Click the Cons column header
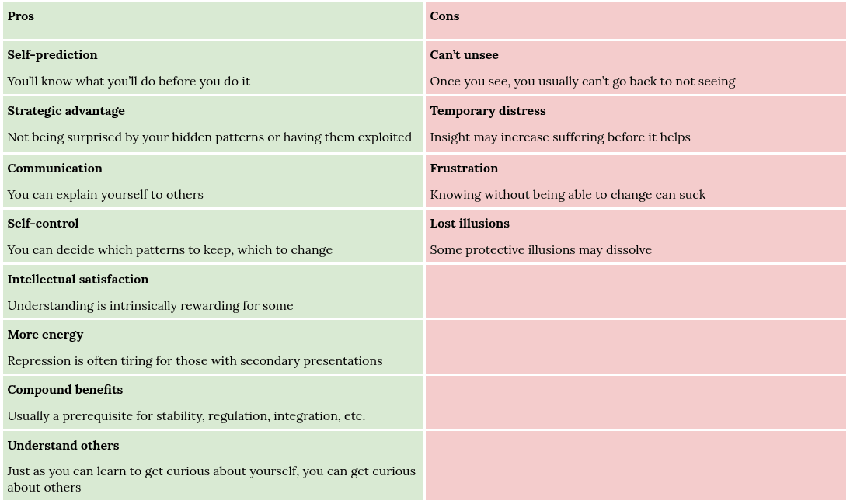Screen dimensions: 850x504 [x=444, y=16]
